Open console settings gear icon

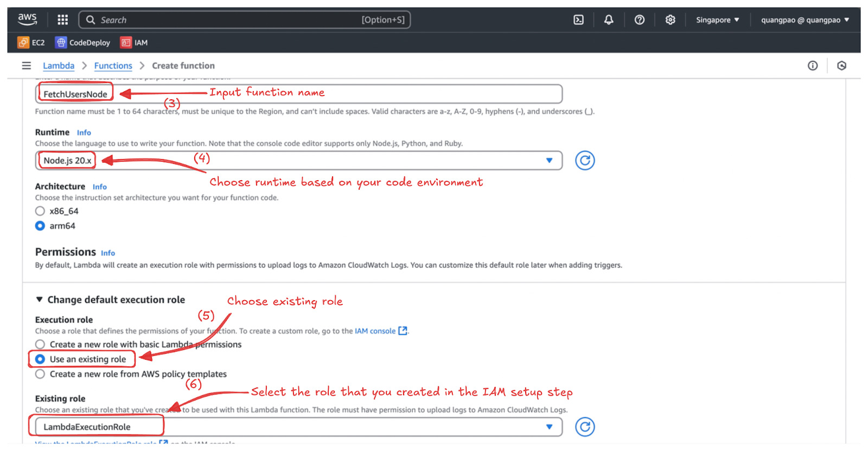point(671,20)
